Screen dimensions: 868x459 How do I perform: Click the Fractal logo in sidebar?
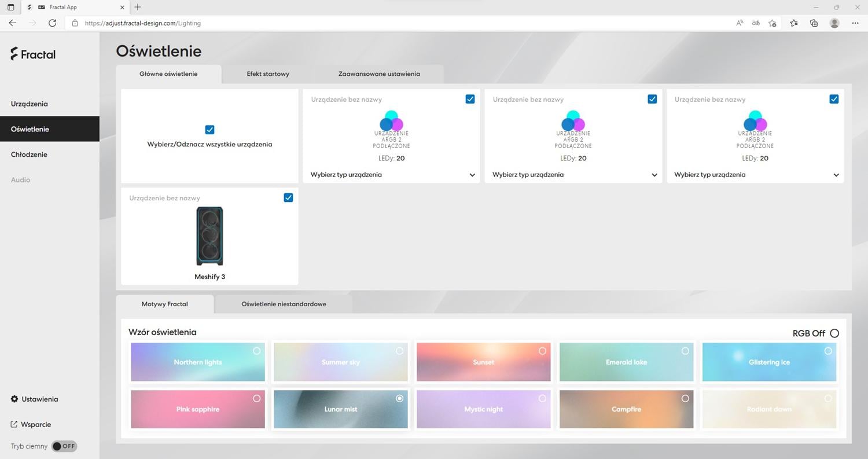tap(33, 54)
